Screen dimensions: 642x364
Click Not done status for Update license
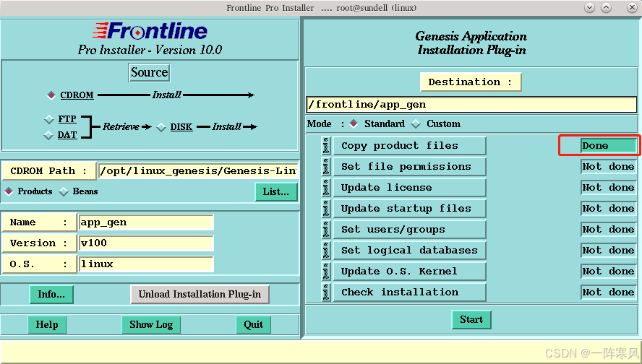(609, 187)
